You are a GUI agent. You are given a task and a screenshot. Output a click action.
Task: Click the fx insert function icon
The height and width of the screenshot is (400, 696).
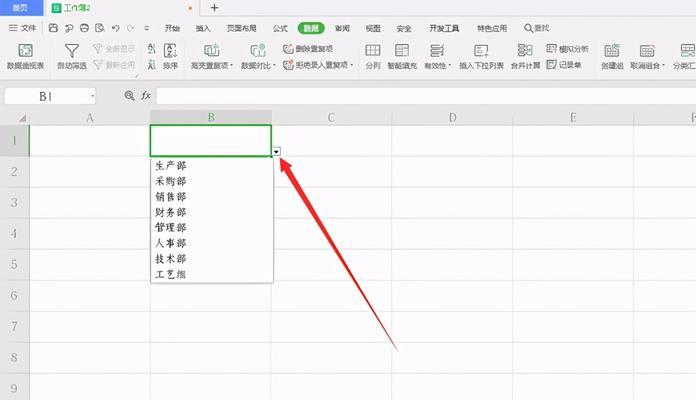click(x=146, y=95)
